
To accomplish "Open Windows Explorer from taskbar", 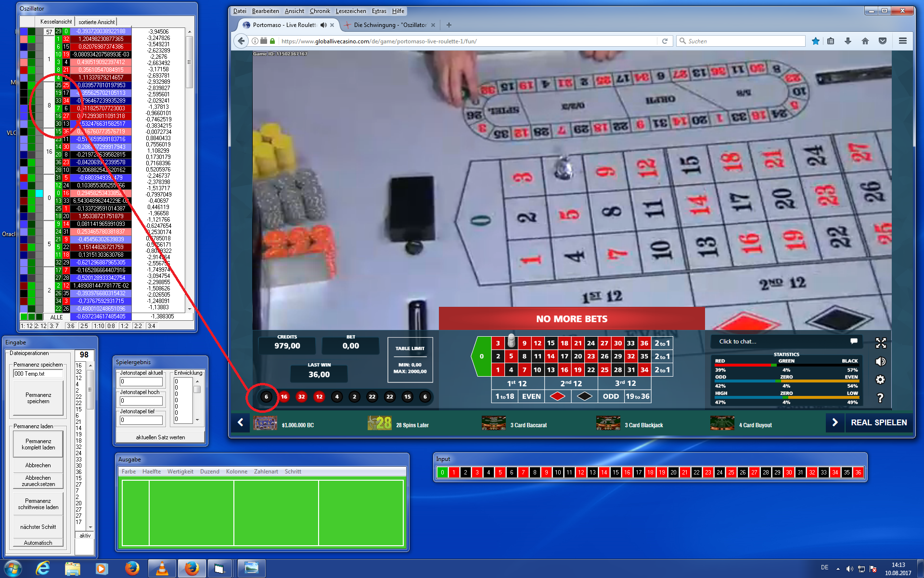I will pos(72,569).
